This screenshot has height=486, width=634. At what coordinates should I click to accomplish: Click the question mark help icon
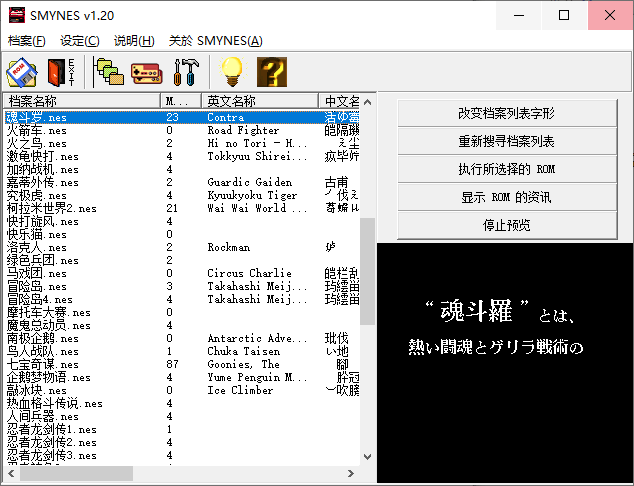[272, 72]
